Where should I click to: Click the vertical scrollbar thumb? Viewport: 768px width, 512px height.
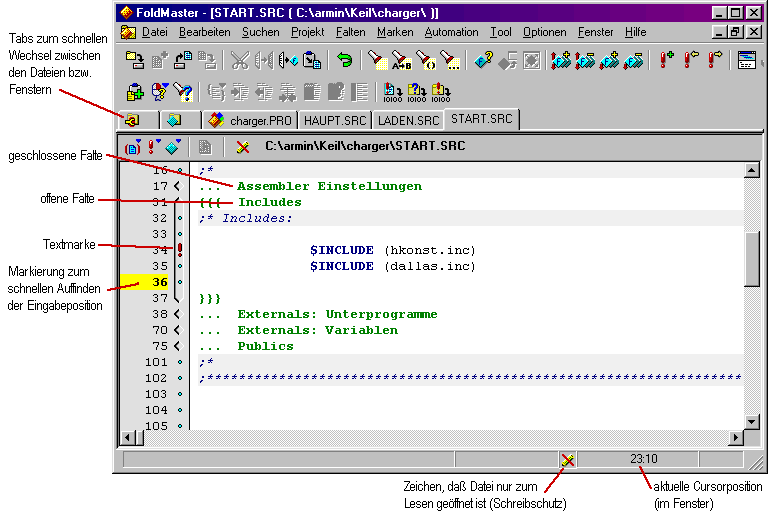tap(751, 259)
